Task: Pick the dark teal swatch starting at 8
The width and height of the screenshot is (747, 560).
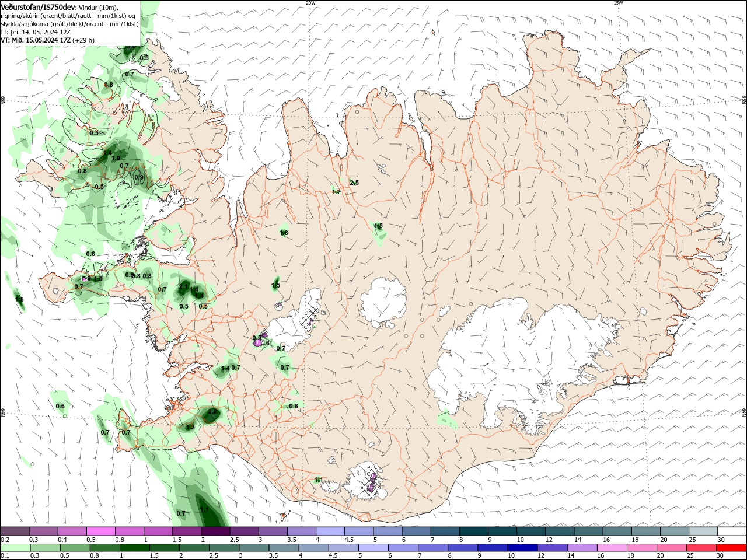Action: [473, 531]
